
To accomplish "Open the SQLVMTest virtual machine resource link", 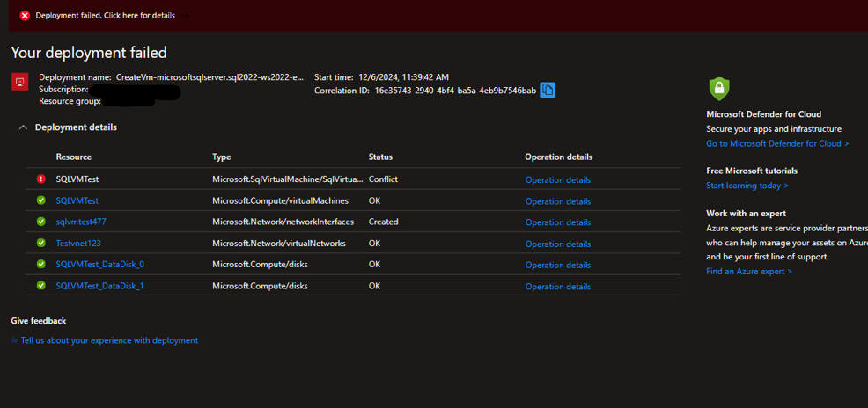I will point(77,200).
